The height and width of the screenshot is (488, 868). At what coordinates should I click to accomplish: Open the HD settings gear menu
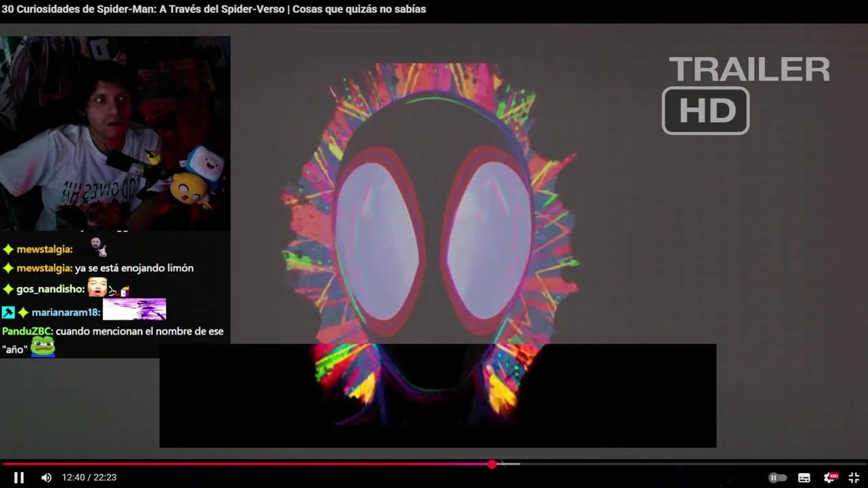pyautogui.click(x=831, y=477)
